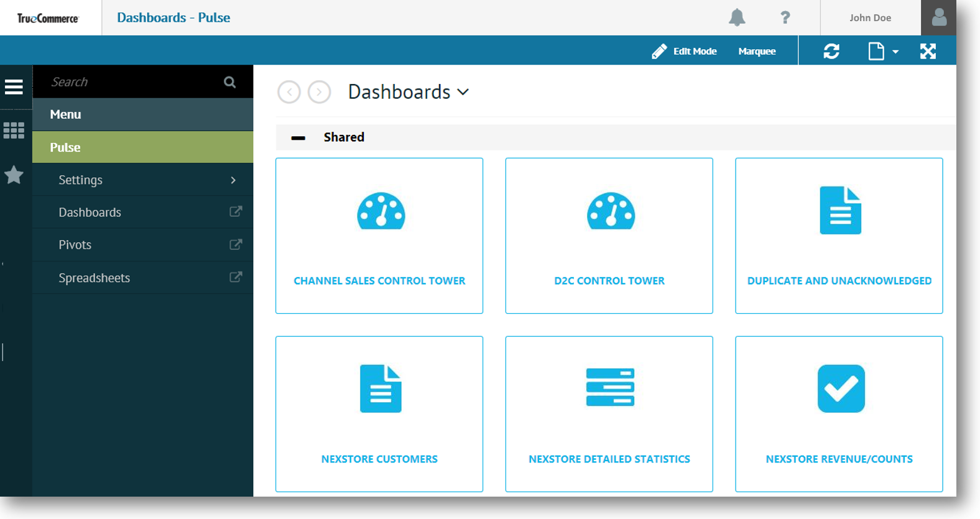980x519 pixels.
Task: Toggle the hamburger menu icon
Action: pyautogui.click(x=14, y=87)
